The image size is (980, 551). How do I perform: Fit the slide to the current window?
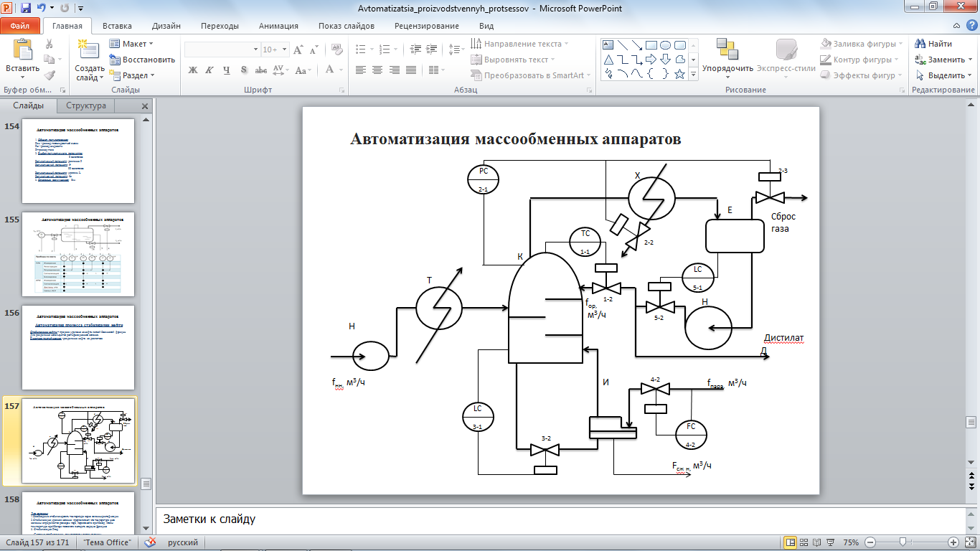point(971,542)
